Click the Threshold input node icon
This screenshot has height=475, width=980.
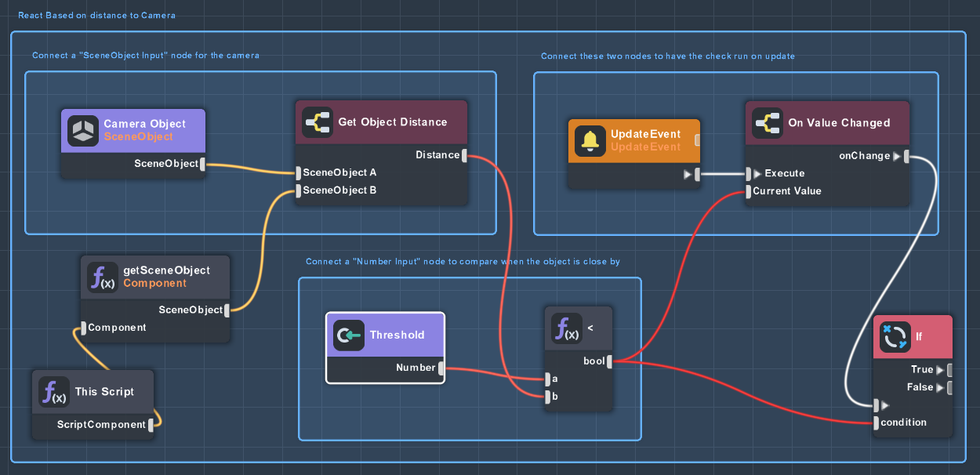point(348,335)
